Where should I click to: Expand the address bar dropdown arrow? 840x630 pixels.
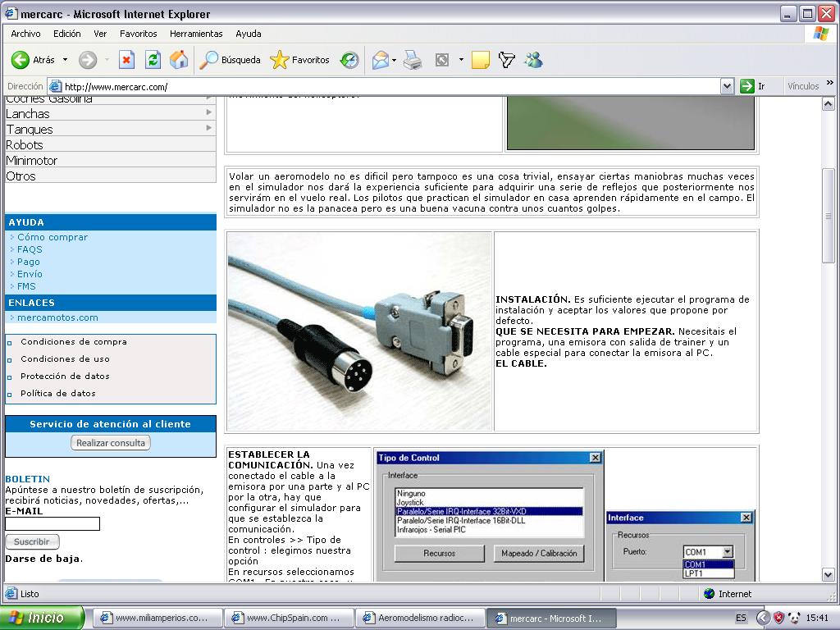point(727,86)
